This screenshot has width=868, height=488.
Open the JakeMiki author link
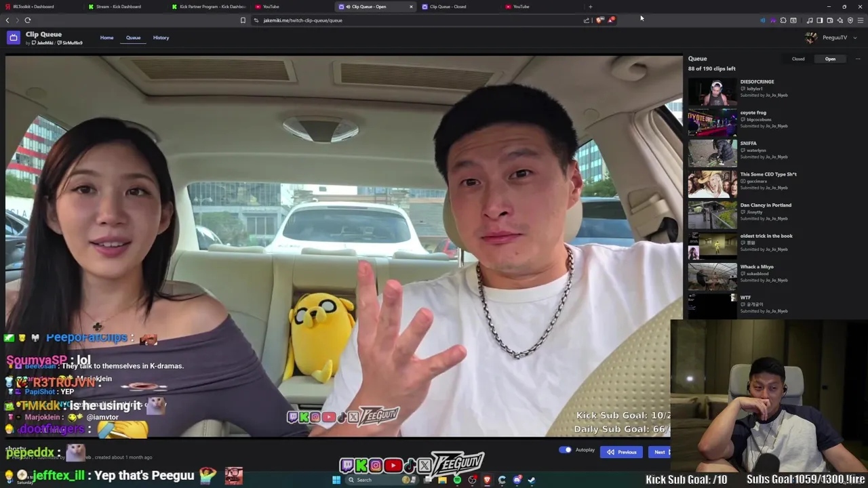coord(43,43)
